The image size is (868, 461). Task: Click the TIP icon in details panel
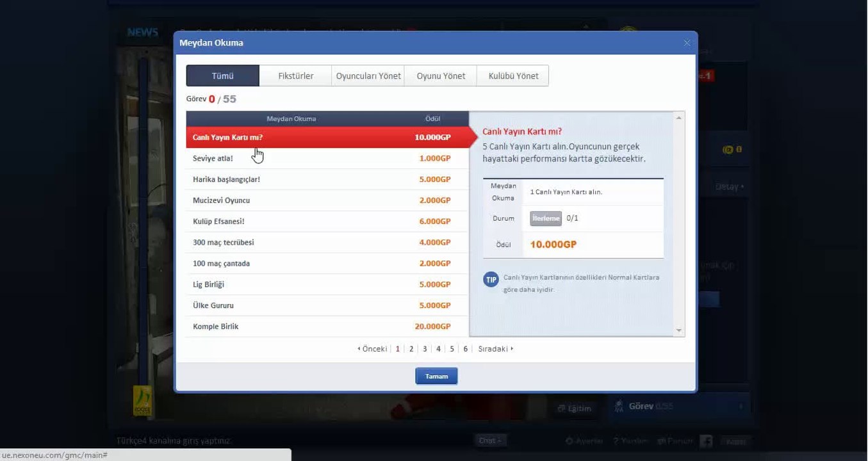point(491,280)
